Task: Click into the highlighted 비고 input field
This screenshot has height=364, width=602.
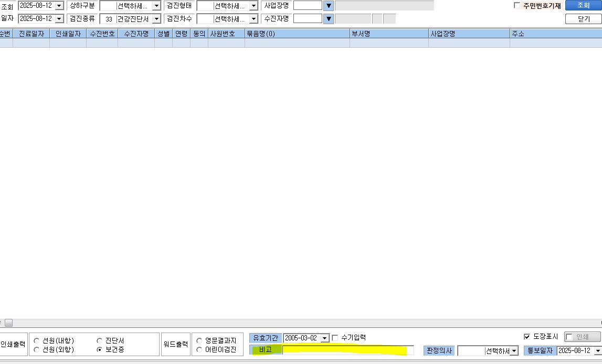Action: coord(348,350)
